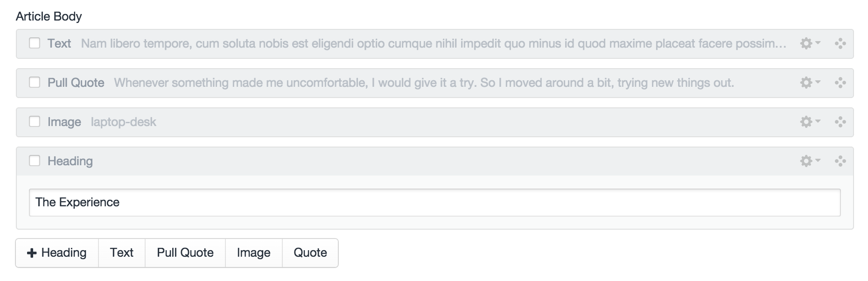Expand the collapsed Text block title bar
The width and height of the screenshot is (868, 281).
[420, 44]
